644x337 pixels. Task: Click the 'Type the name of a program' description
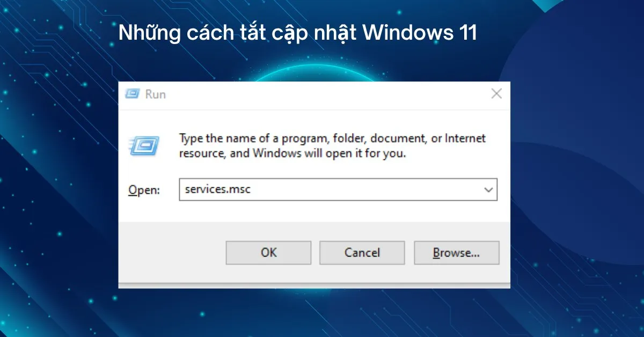pyautogui.click(x=332, y=146)
